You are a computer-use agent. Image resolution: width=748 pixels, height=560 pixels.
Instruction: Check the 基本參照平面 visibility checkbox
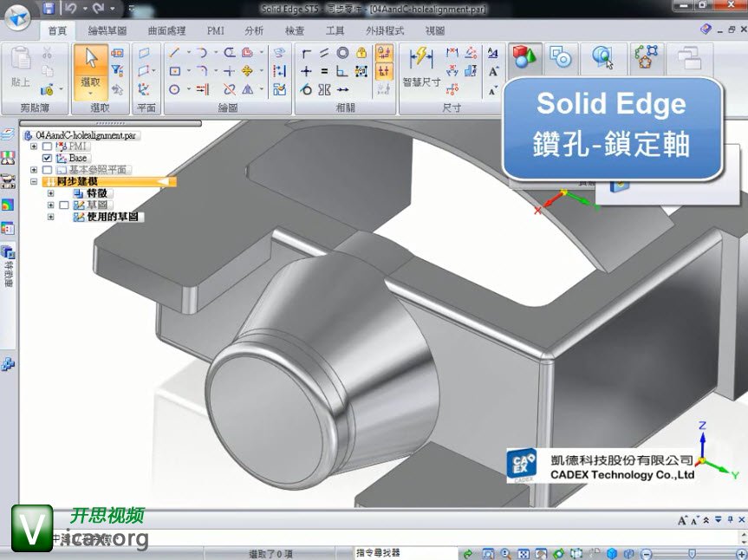47,170
